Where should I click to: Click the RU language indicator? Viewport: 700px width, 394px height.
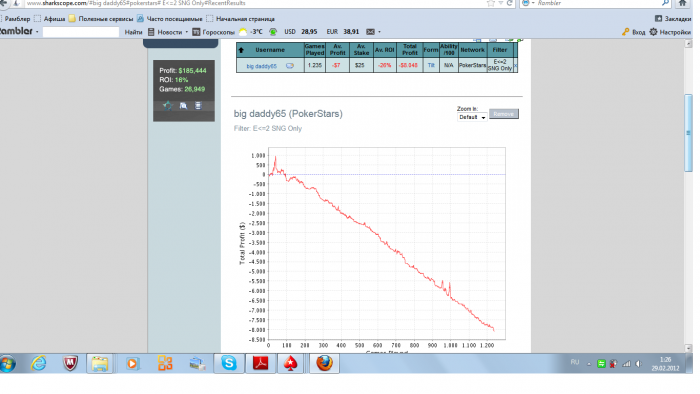point(575,362)
